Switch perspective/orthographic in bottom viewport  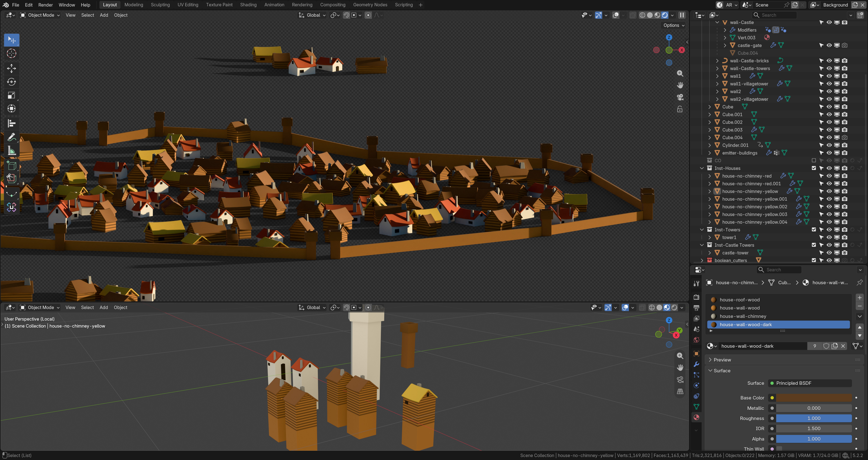pos(680,391)
